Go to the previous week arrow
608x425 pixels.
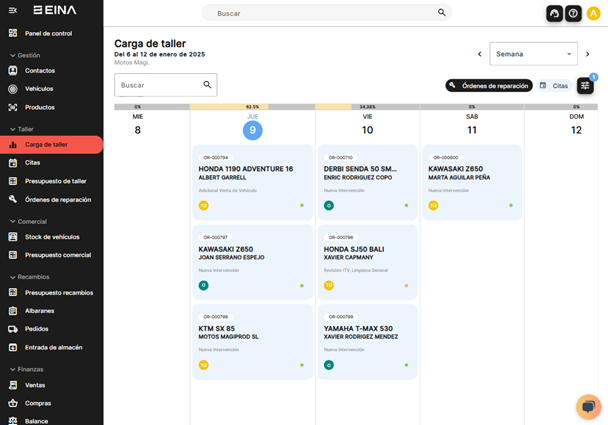coord(479,54)
